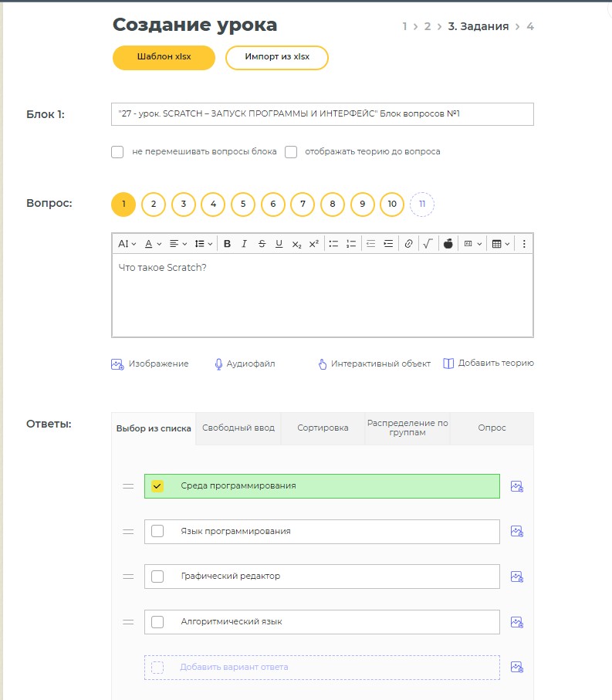Open the insert table dropdown

[501, 244]
